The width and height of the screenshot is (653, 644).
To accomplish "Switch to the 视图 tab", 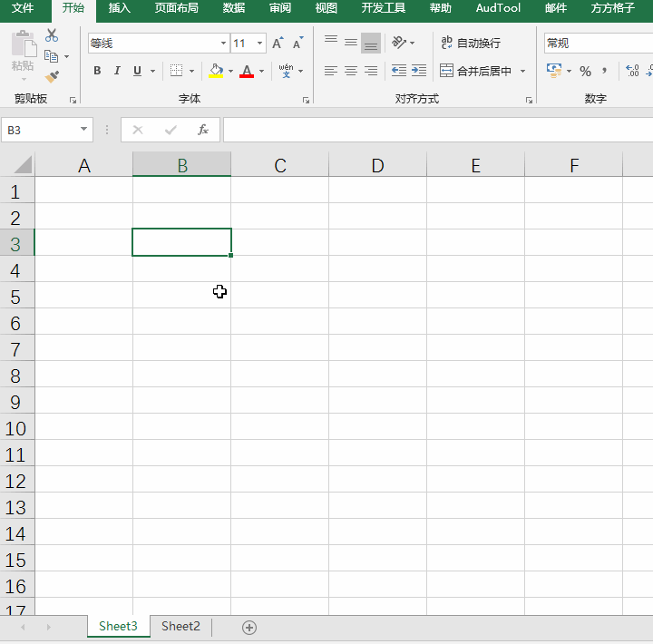I will point(326,8).
